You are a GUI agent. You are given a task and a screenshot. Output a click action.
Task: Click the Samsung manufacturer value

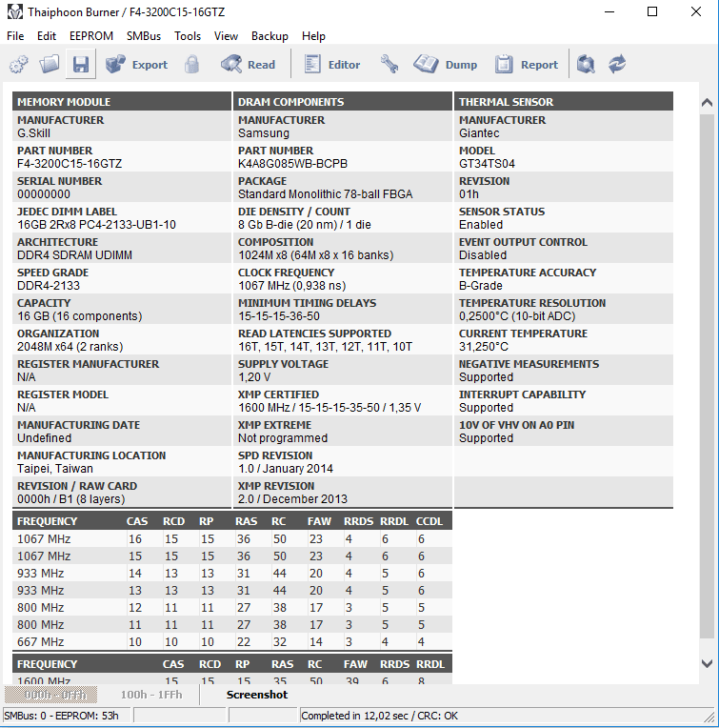point(264,133)
